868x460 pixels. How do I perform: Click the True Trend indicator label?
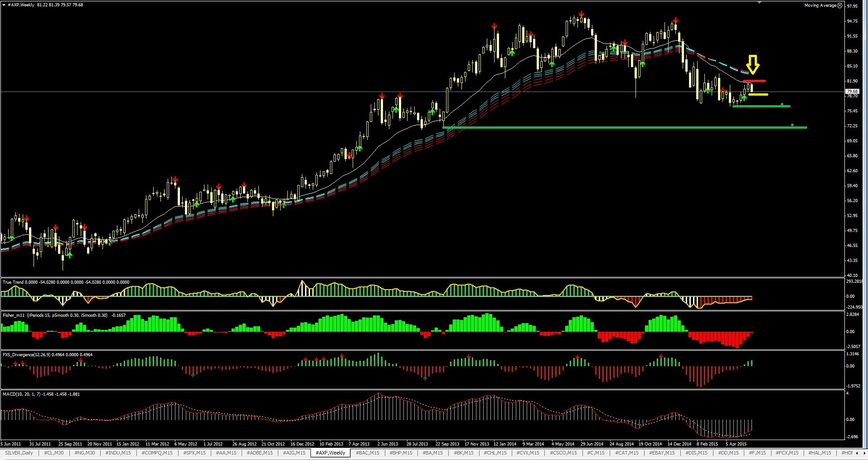tap(66, 282)
